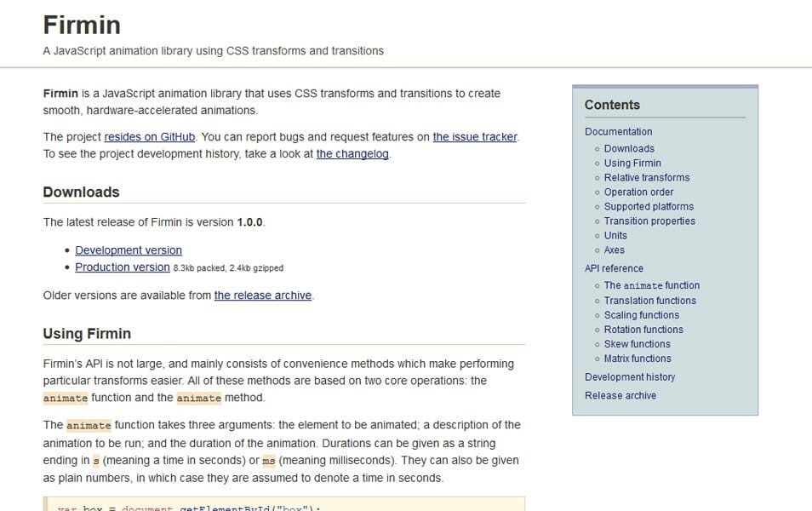The width and height of the screenshot is (812, 511).
Task: Open Skew functions contents entry
Action: pos(637,344)
